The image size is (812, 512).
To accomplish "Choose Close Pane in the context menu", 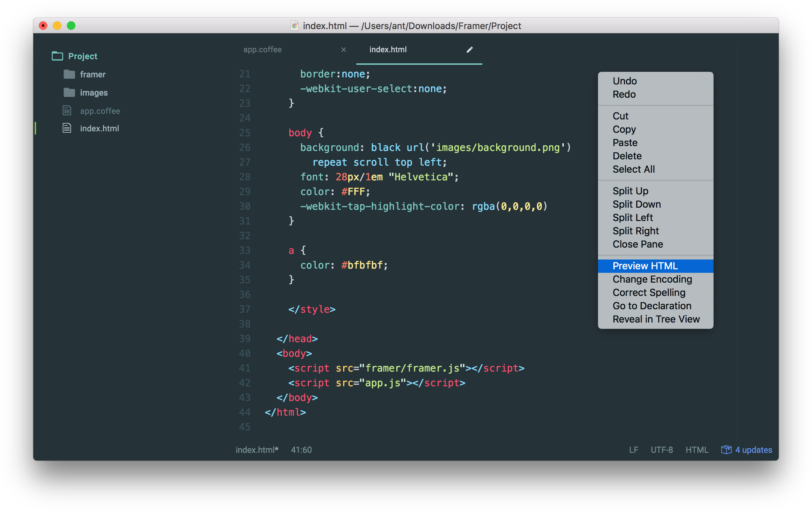I will tap(655, 244).
